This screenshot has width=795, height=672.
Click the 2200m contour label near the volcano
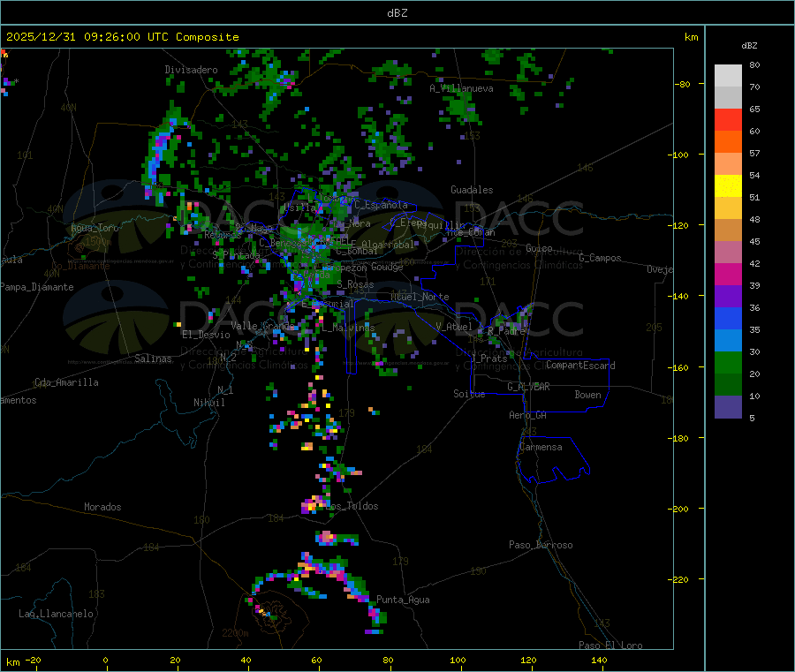(235, 633)
